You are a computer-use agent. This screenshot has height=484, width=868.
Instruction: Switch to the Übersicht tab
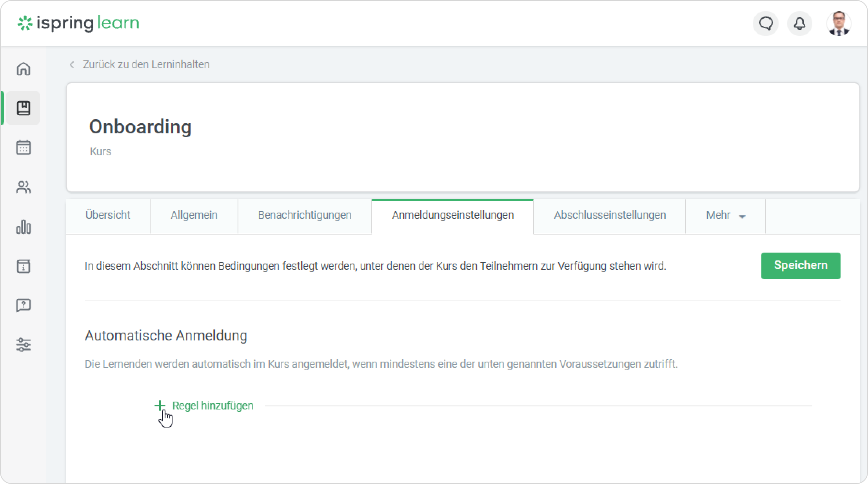point(108,215)
